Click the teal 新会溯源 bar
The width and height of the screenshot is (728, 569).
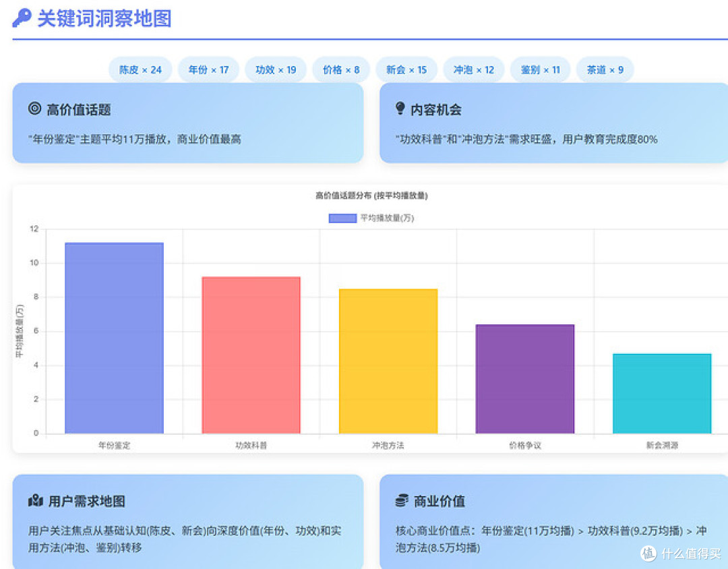(662, 394)
